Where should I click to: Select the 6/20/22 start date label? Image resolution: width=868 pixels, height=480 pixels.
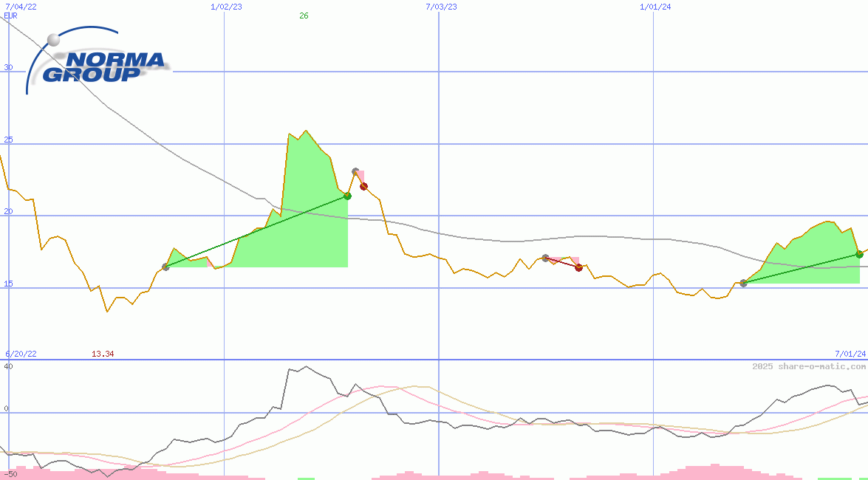tap(21, 354)
